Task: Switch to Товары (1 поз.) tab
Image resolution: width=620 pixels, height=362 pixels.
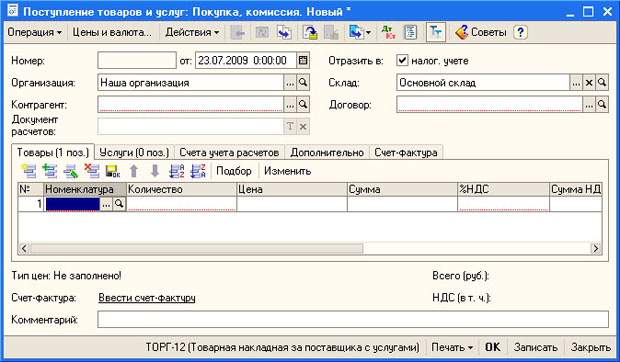Action: click(53, 153)
